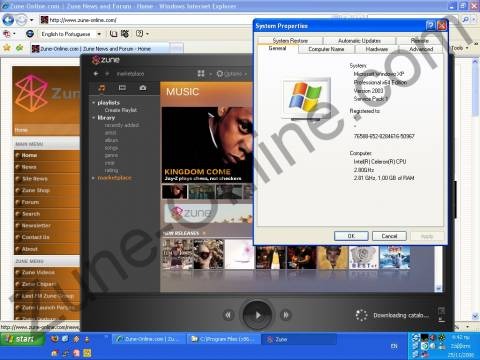This screenshot has width=480, height=360.
Task: Select genre under Zune library
Action: pyautogui.click(x=111, y=155)
